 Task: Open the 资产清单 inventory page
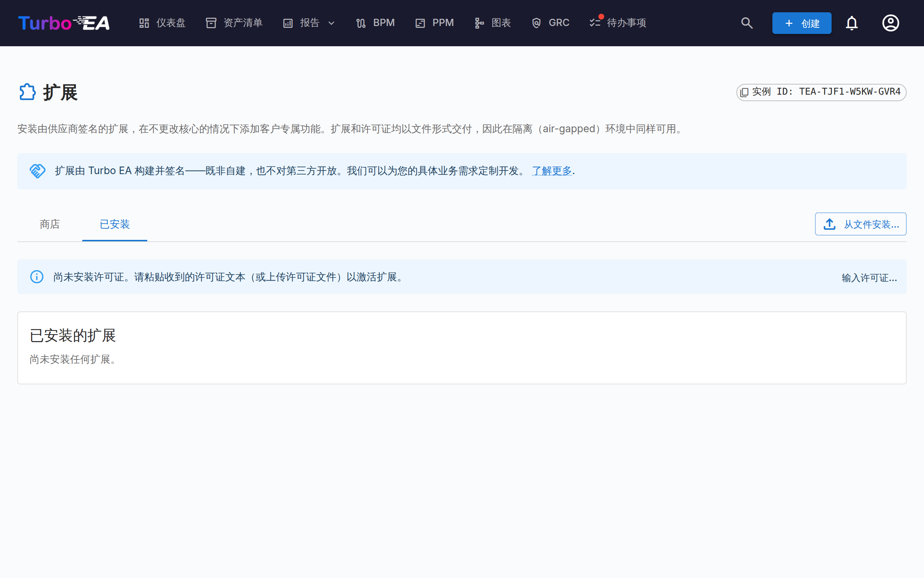coord(234,23)
